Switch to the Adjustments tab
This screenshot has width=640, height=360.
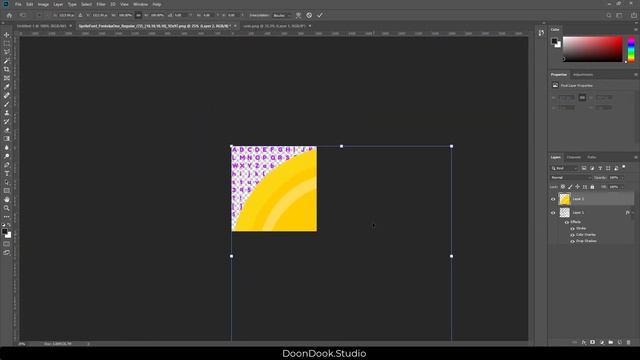(583, 75)
